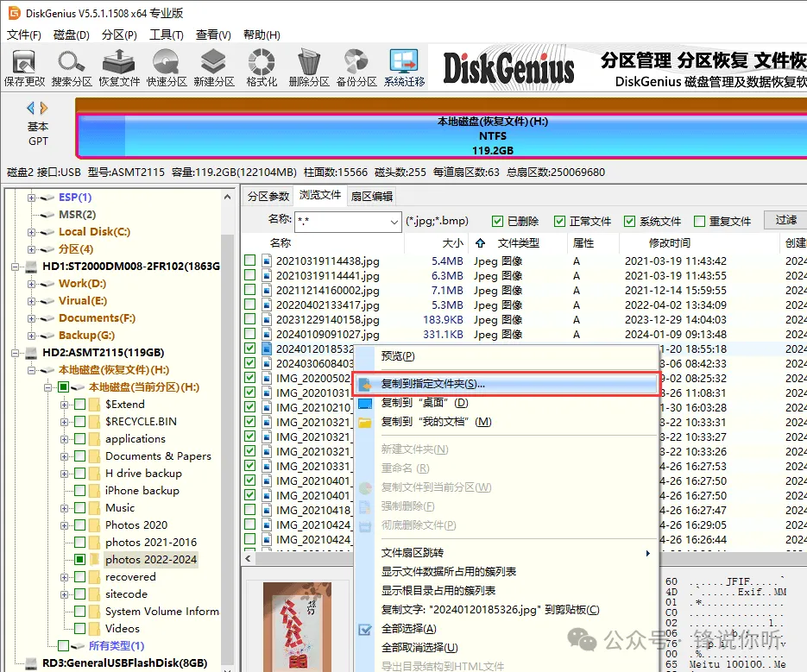
Task: Uncheck the photos 2022-2024 folder checkbox
Action: coord(79,559)
